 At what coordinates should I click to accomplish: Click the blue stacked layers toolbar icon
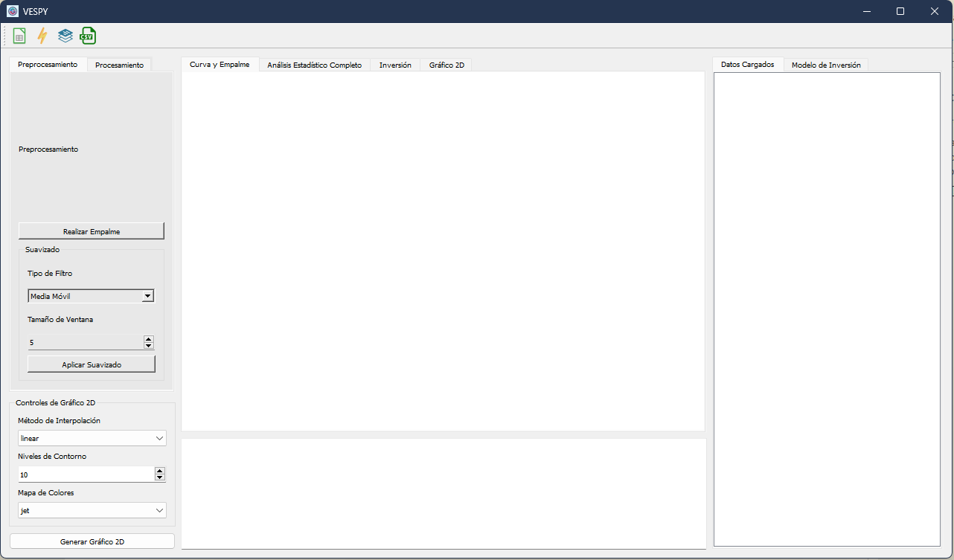(65, 36)
